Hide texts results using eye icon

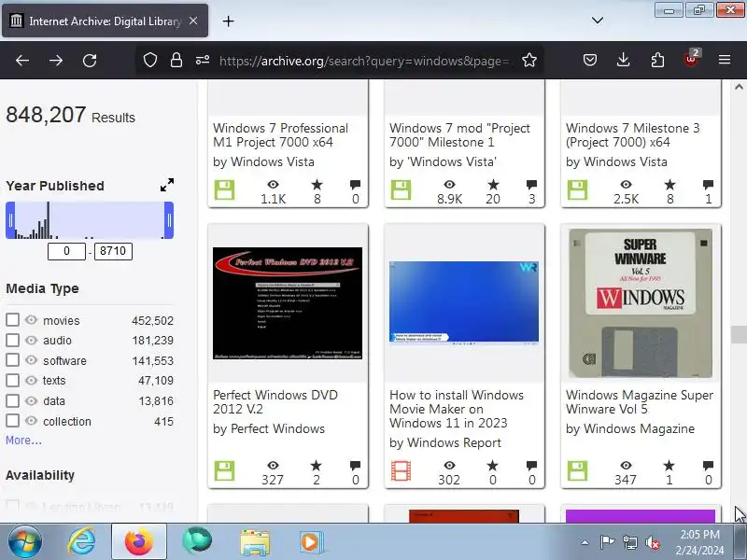(x=31, y=380)
